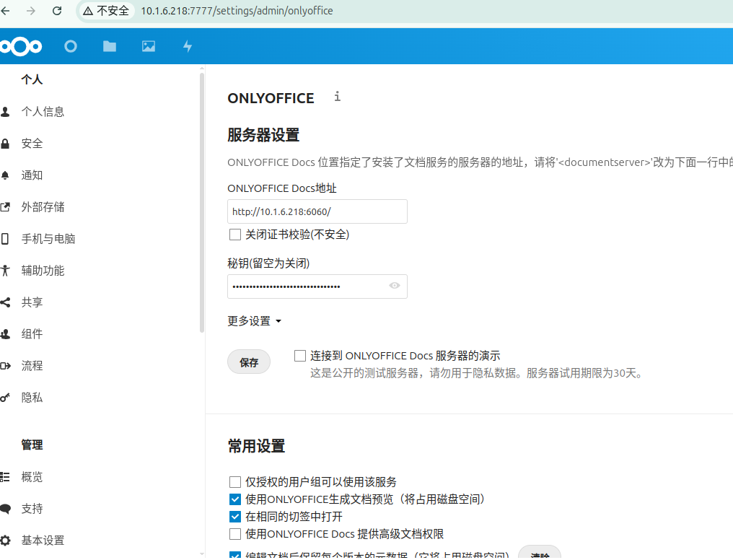Viewport: 733px width, 560px height.
Task: Open 通知 settings
Action: [32, 175]
